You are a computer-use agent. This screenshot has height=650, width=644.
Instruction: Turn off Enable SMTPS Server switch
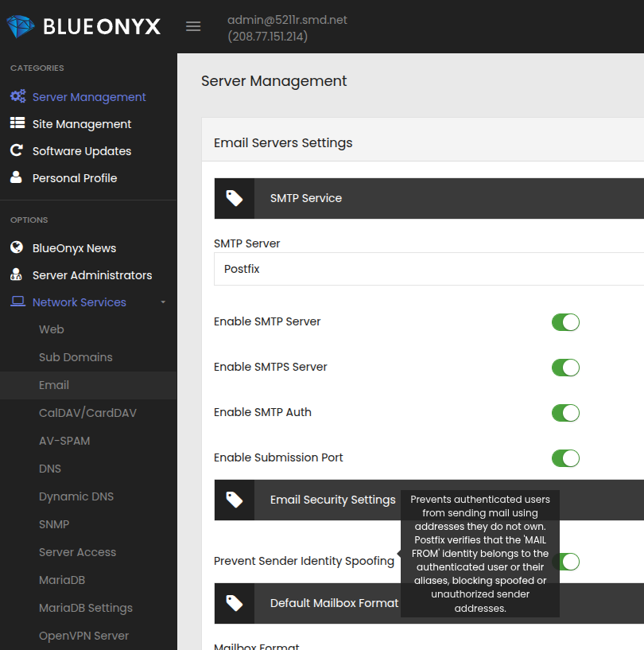[x=565, y=368]
